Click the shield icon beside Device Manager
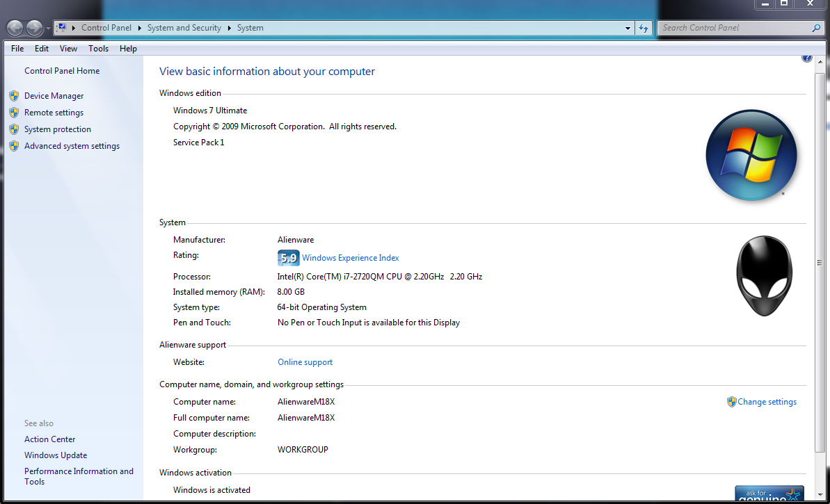The image size is (830, 504). pos(15,96)
